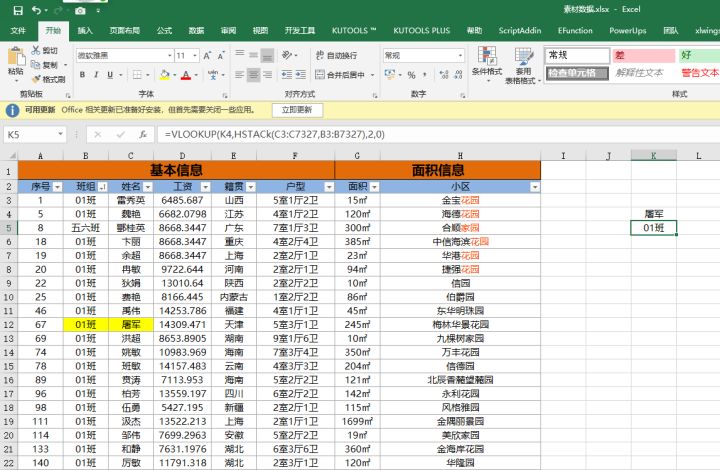Click 立即更新 update now button

click(x=297, y=110)
